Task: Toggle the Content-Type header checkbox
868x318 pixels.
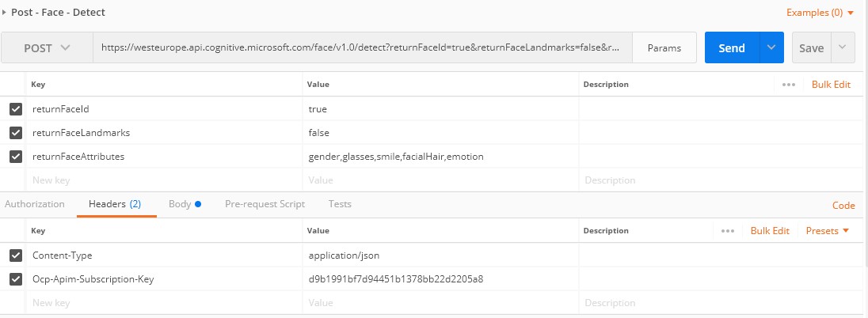Action: tap(16, 256)
